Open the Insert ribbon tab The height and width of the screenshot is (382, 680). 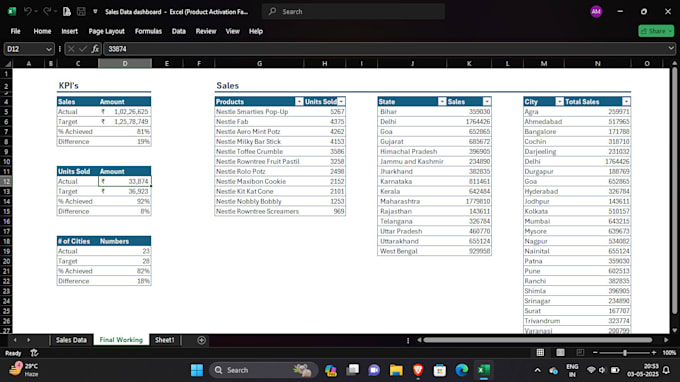pos(69,31)
